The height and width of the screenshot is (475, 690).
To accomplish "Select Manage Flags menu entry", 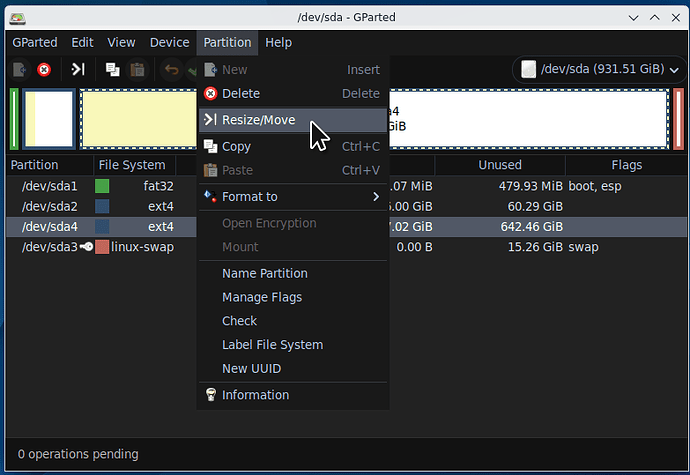I will click(262, 297).
